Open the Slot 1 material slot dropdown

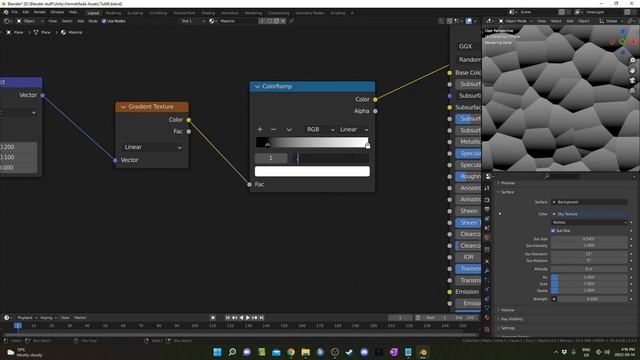coord(193,21)
